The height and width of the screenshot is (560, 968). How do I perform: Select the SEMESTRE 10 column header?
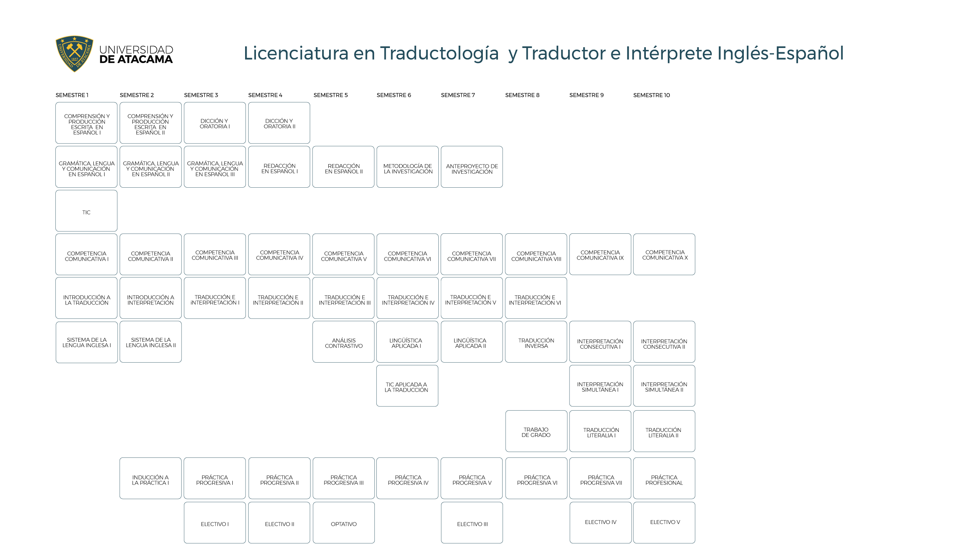pyautogui.click(x=651, y=95)
